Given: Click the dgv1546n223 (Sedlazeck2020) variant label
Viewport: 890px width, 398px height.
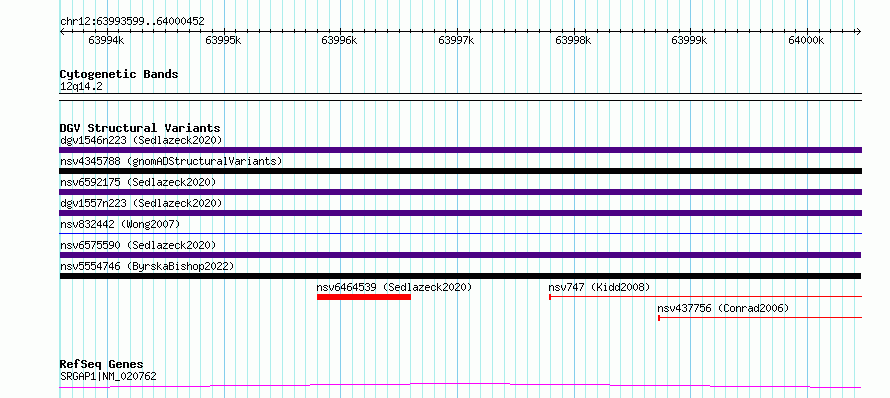Looking at the screenshot, I should [141, 140].
